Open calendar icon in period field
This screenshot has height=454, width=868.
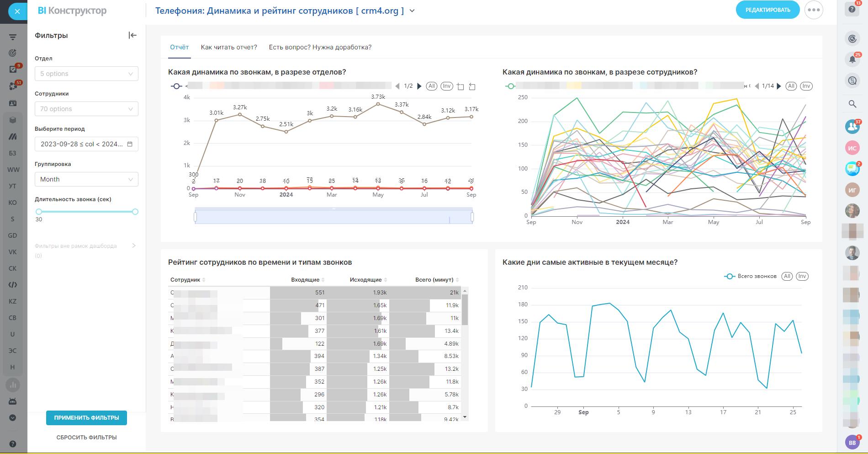coord(130,144)
